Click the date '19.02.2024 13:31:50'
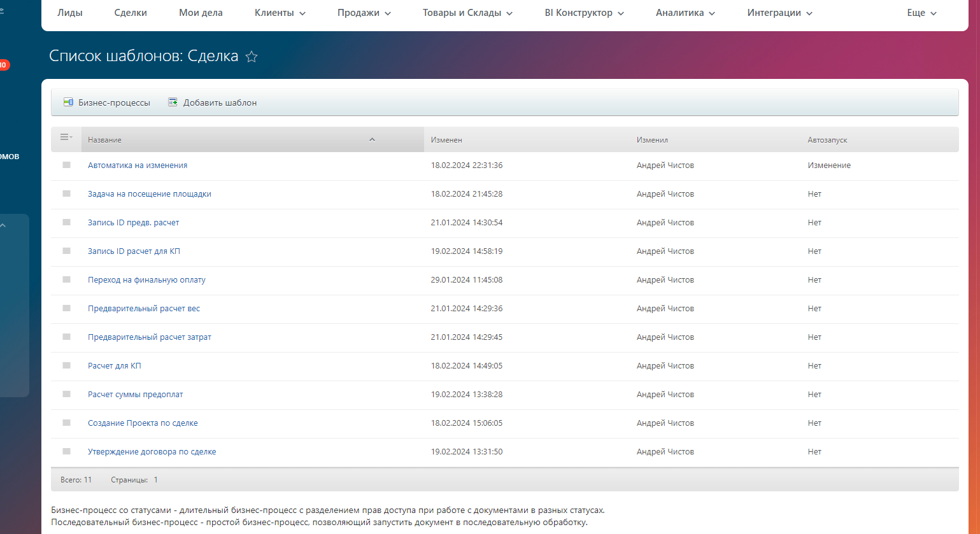This screenshot has height=534, width=980. 467,451
